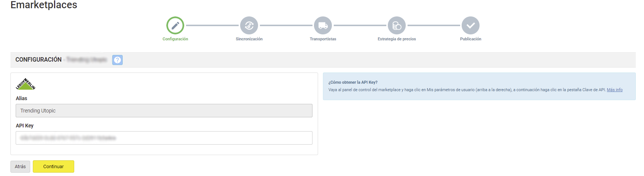Click the Publicación checkmark step icon
This screenshot has width=644, height=176.
(x=471, y=25)
